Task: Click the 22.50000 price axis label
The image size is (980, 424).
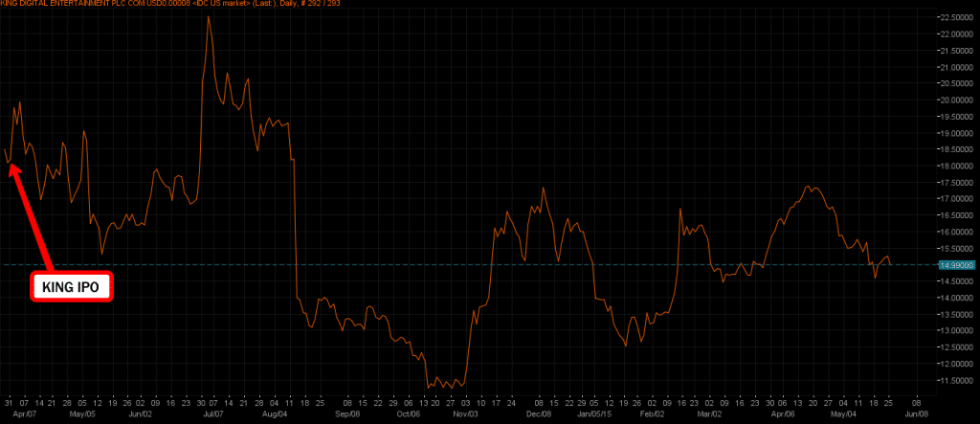Action: [x=956, y=18]
